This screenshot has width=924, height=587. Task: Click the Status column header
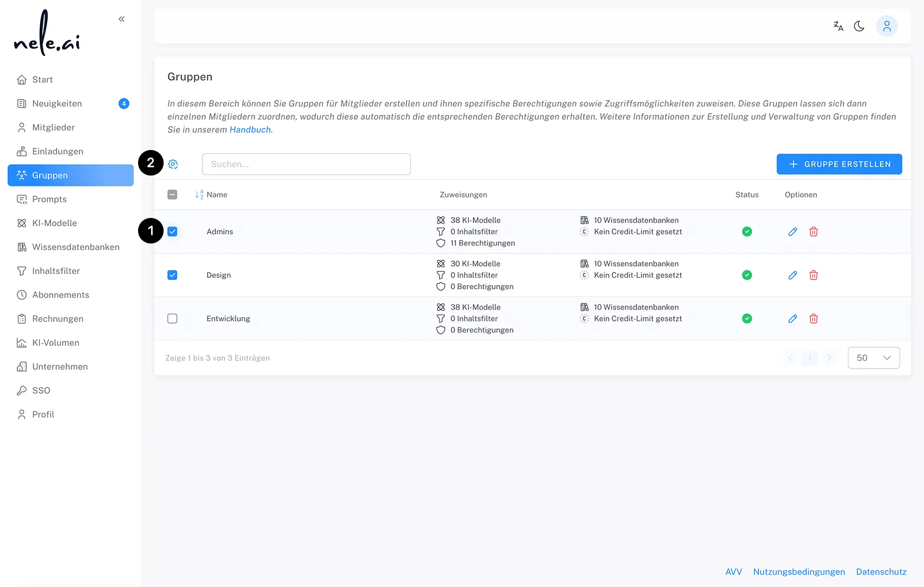(x=747, y=195)
